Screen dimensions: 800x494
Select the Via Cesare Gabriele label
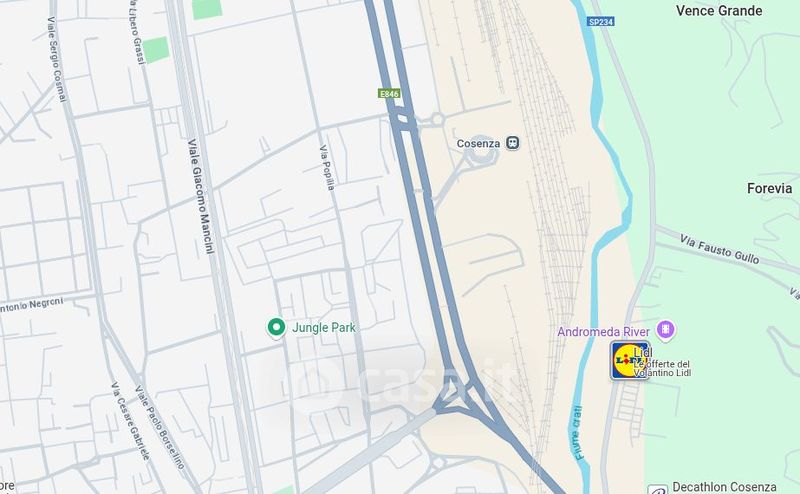(131, 421)
